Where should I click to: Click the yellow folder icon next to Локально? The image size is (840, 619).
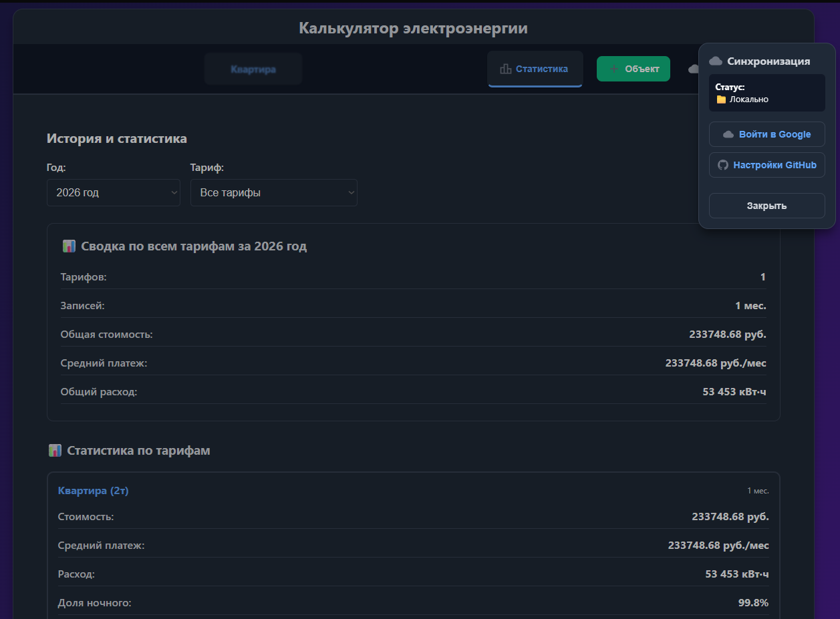pyautogui.click(x=721, y=99)
